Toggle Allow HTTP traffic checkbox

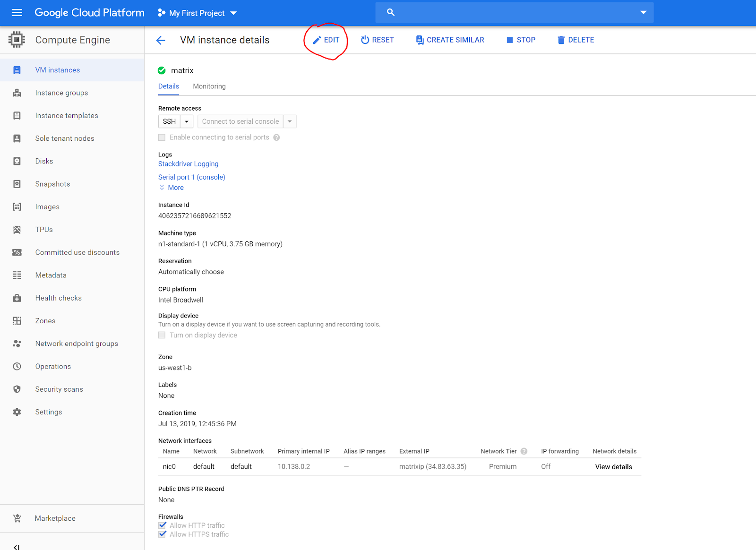tap(163, 525)
